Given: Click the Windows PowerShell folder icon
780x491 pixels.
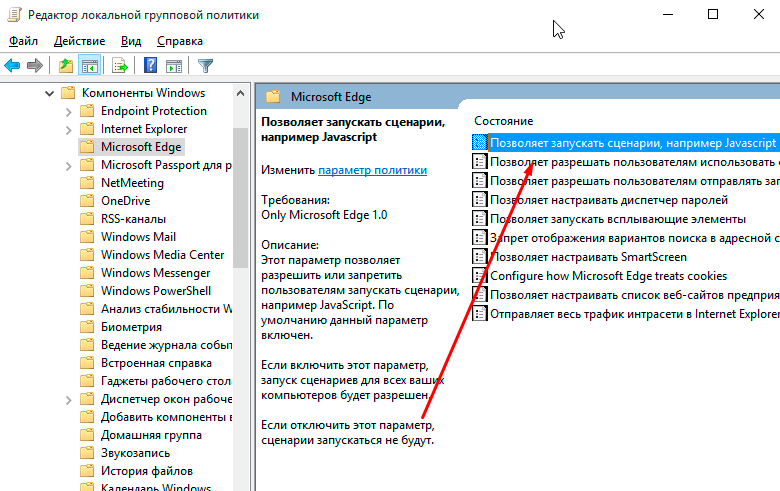Looking at the screenshot, I should pos(87,291).
